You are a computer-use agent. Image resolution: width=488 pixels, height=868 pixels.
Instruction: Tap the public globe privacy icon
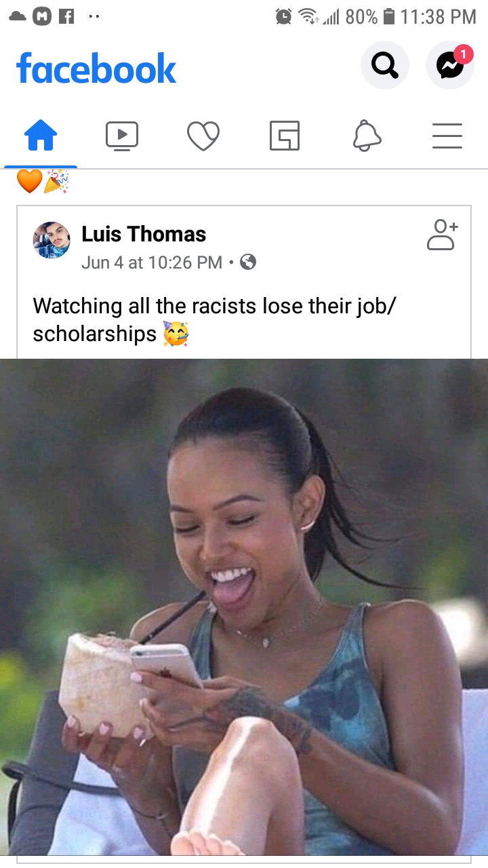248,262
